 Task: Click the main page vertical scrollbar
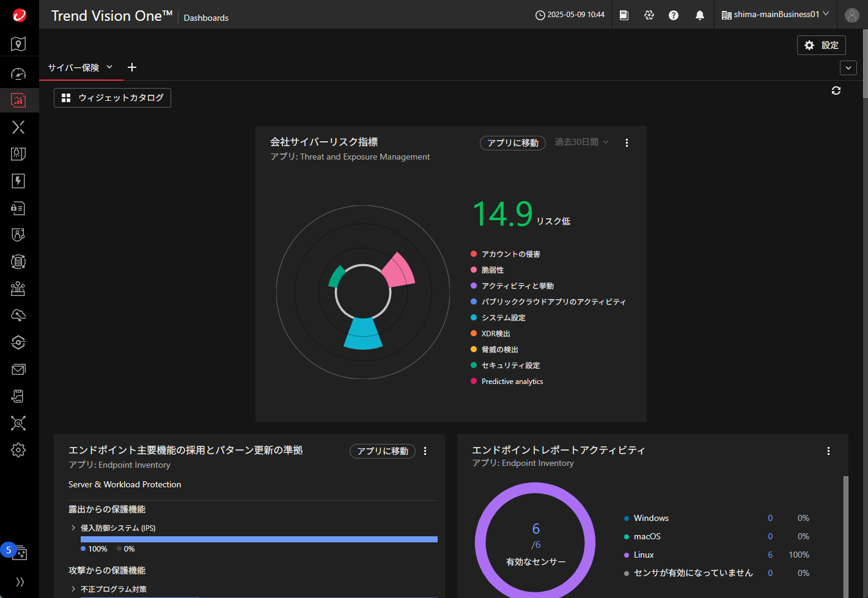tap(866, 64)
